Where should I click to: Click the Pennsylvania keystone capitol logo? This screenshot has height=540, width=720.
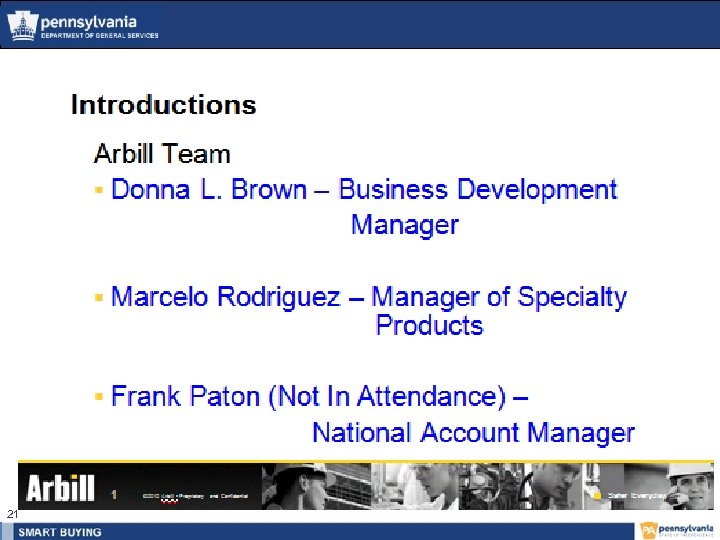pyautogui.click(x=22, y=26)
